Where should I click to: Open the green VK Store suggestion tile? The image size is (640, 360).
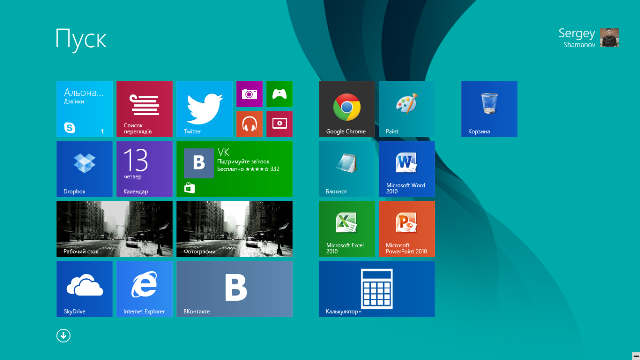coord(235,169)
